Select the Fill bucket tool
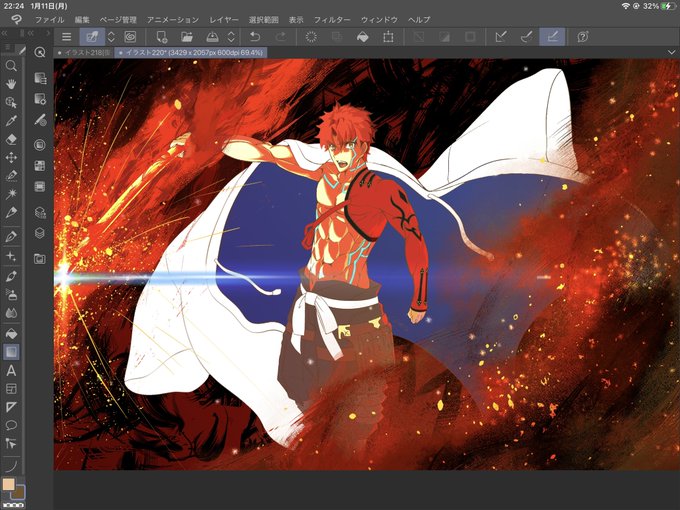This screenshot has height=510, width=680. [11, 333]
